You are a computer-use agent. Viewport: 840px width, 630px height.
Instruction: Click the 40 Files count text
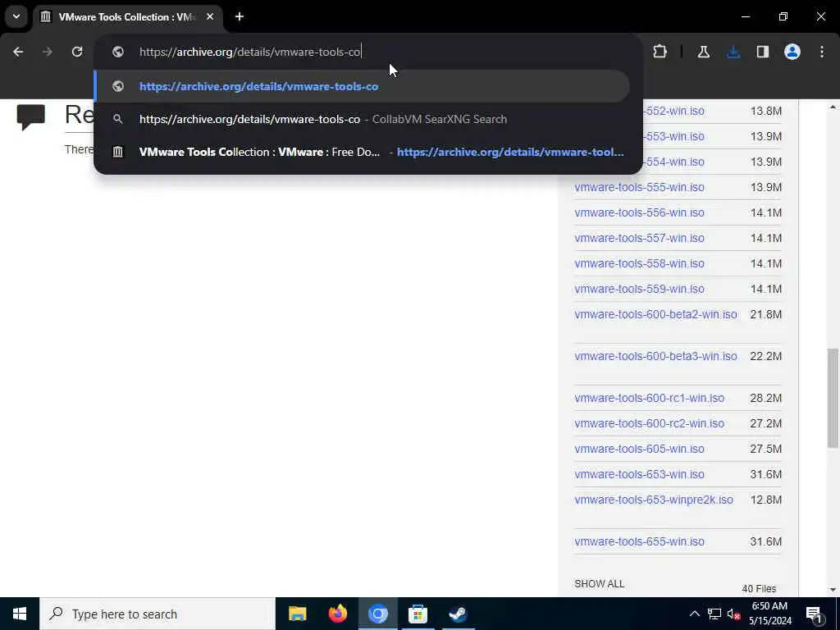(x=759, y=589)
